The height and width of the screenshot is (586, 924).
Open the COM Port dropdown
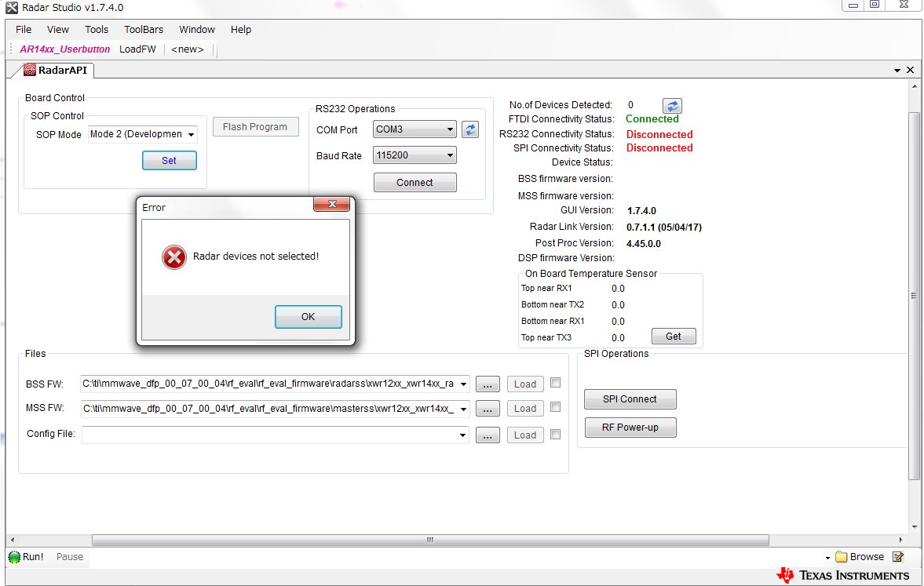point(450,129)
